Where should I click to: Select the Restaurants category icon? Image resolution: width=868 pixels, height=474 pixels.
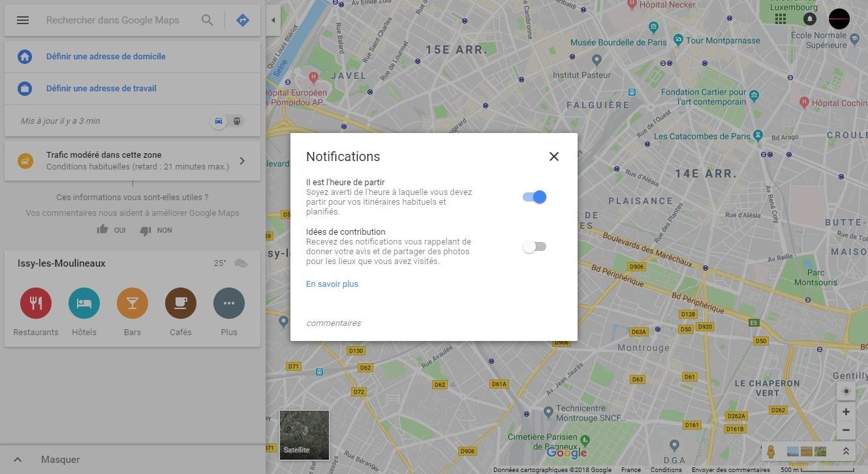[x=36, y=303]
